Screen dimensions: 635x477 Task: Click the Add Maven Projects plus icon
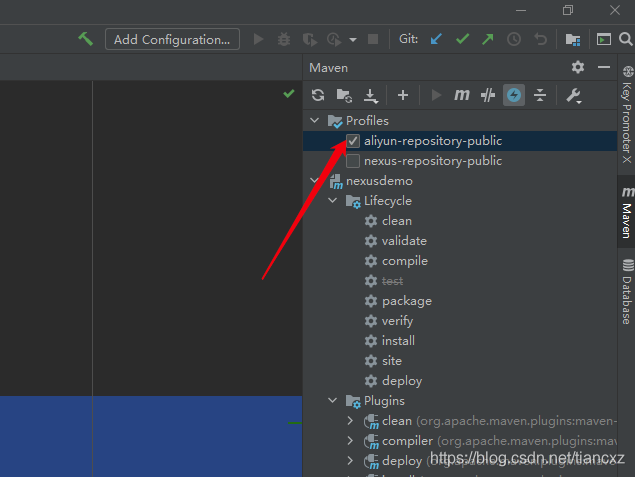[x=403, y=95]
